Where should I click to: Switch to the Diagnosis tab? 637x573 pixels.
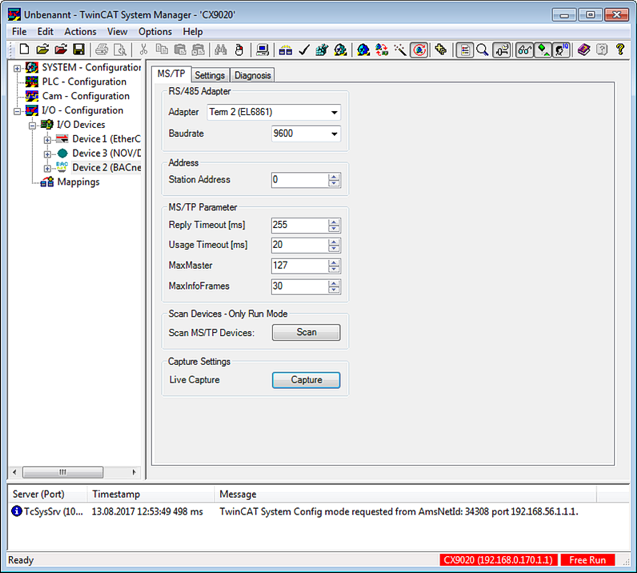[252, 75]
